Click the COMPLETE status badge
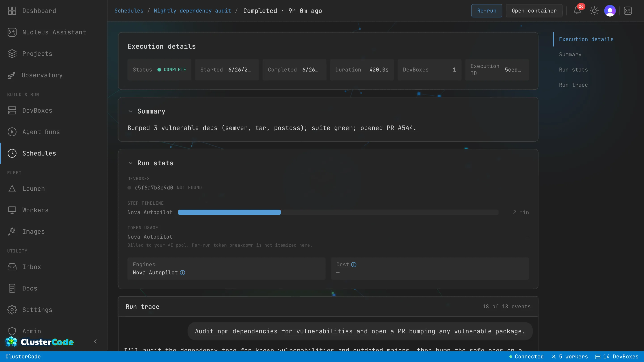 172,70
